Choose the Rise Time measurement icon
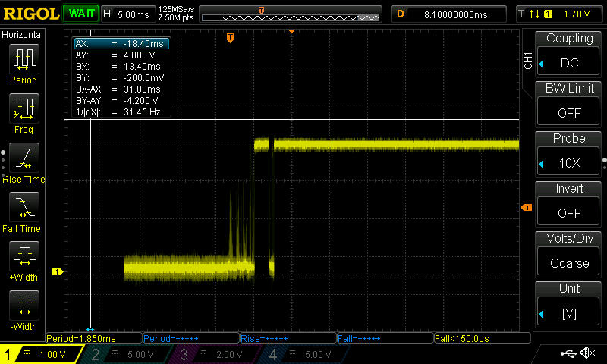This screenshot has height=364, width=607. [24, 158]
